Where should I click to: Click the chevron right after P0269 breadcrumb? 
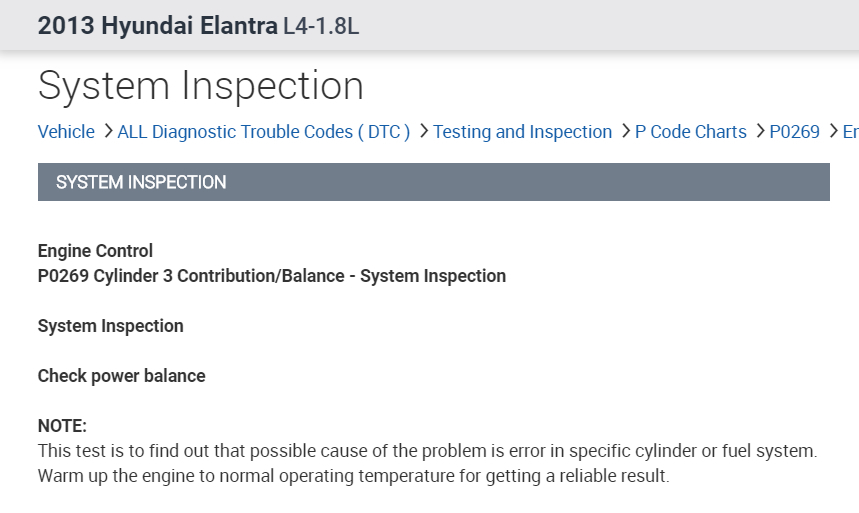tap(833, 132)
